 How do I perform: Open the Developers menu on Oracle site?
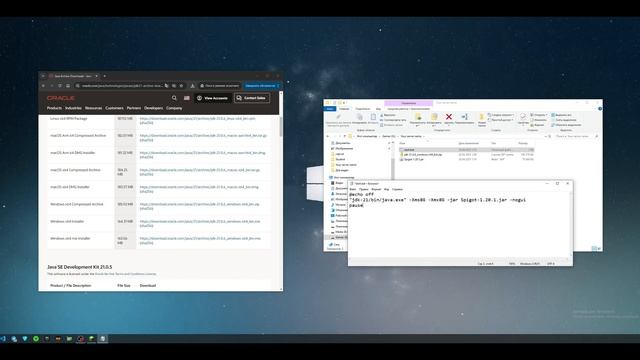pyautogui.click(x=153, y=108)
